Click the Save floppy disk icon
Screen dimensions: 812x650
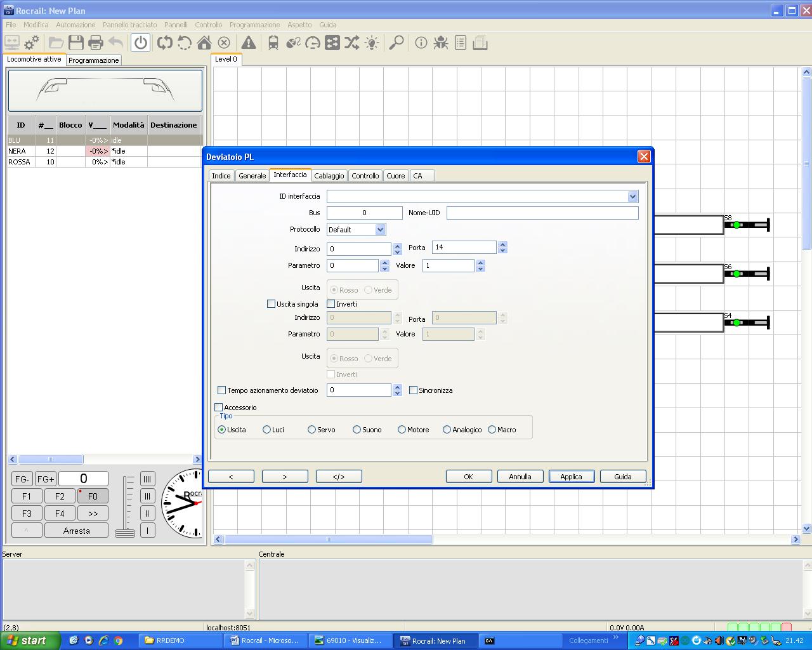click(76, 43)
